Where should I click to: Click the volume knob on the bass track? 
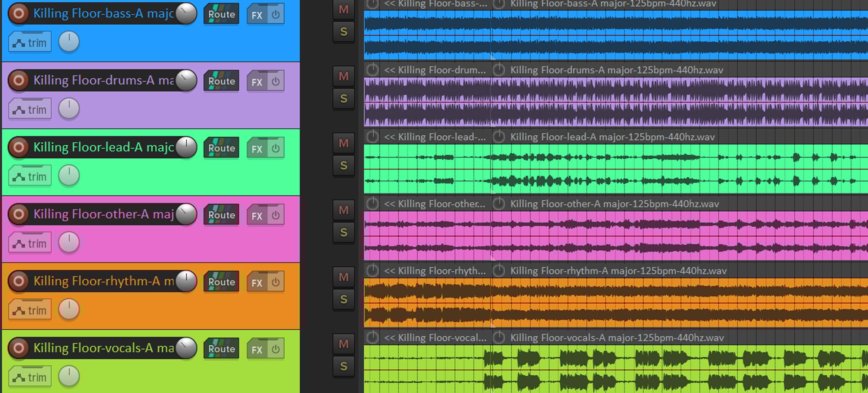186,13
